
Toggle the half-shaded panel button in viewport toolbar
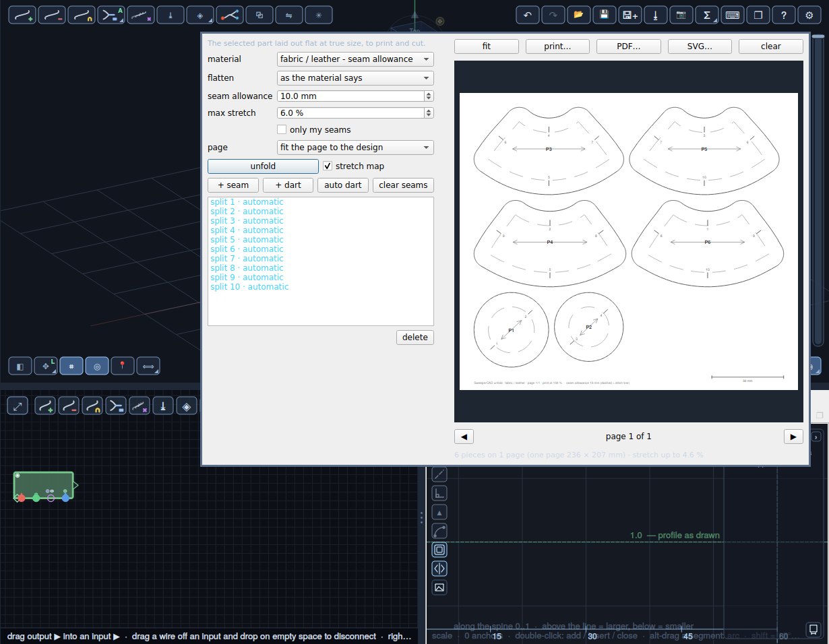(20, 366)
